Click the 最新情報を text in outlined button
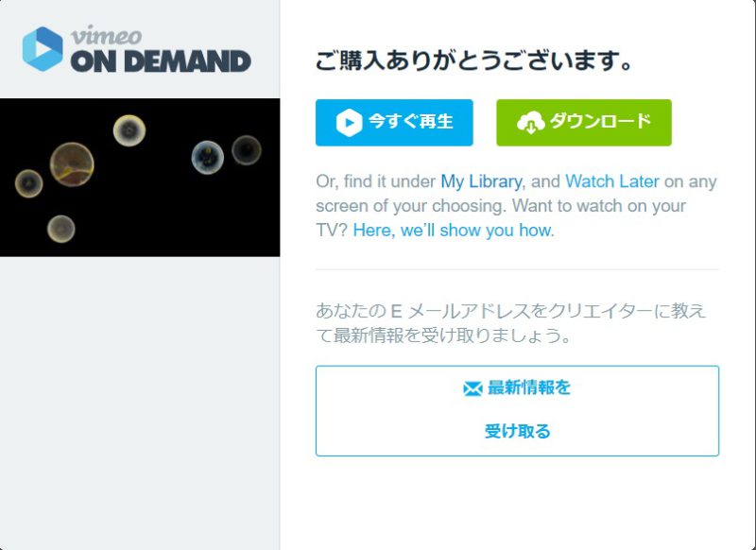 (529, 387)
